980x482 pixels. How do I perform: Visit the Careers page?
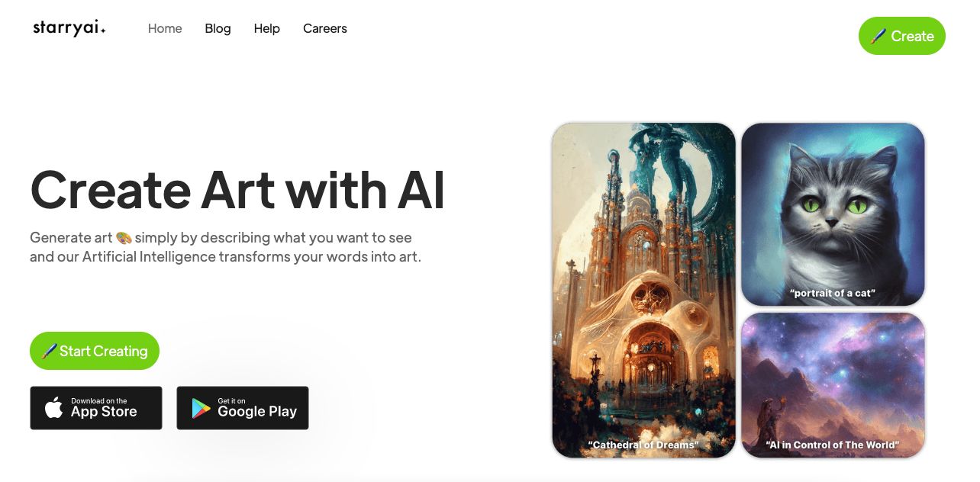(x=325, y=28)
